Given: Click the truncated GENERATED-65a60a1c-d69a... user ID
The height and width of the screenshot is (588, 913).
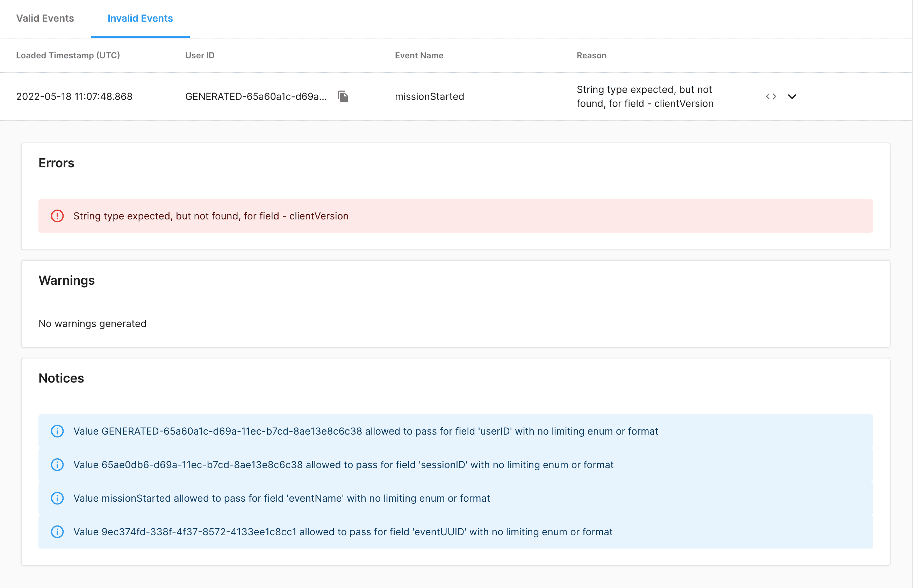Looking at the screenshot, I should pyautogui.click(x=256, y=96).
